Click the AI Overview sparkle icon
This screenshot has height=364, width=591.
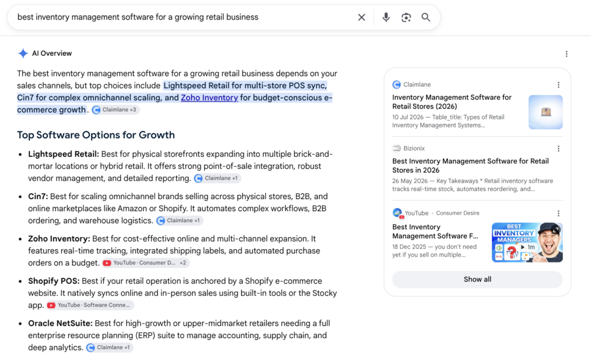pos(23,54)
